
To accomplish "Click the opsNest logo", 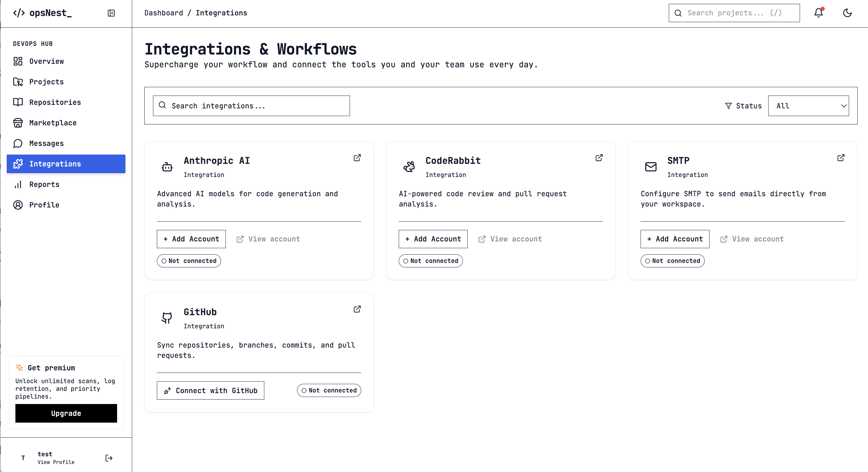I will 42,13.
